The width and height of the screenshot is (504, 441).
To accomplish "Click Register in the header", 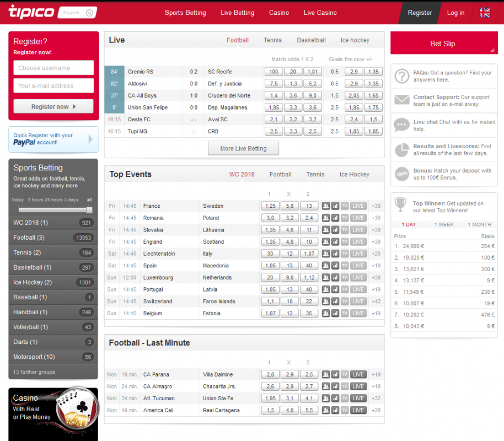I will [420, 13].
